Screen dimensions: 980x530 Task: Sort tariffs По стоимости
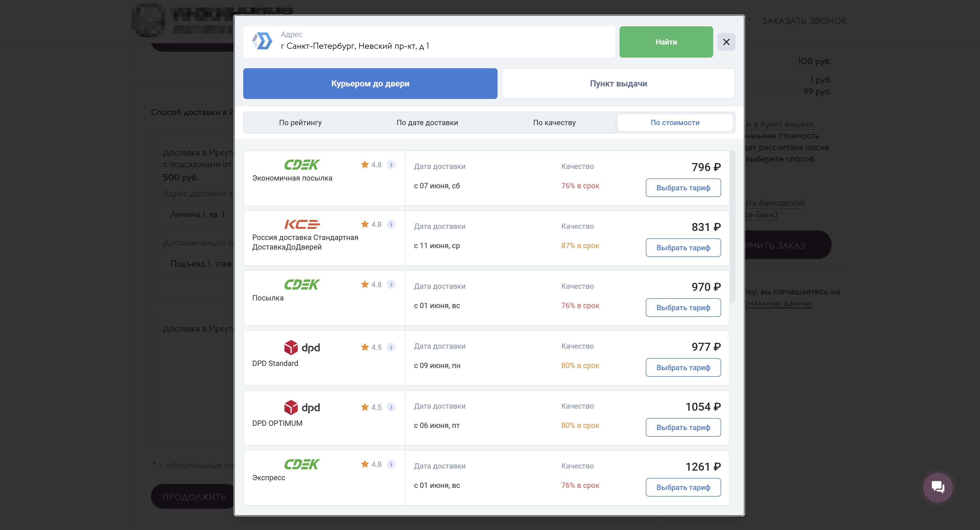(675, 122)
